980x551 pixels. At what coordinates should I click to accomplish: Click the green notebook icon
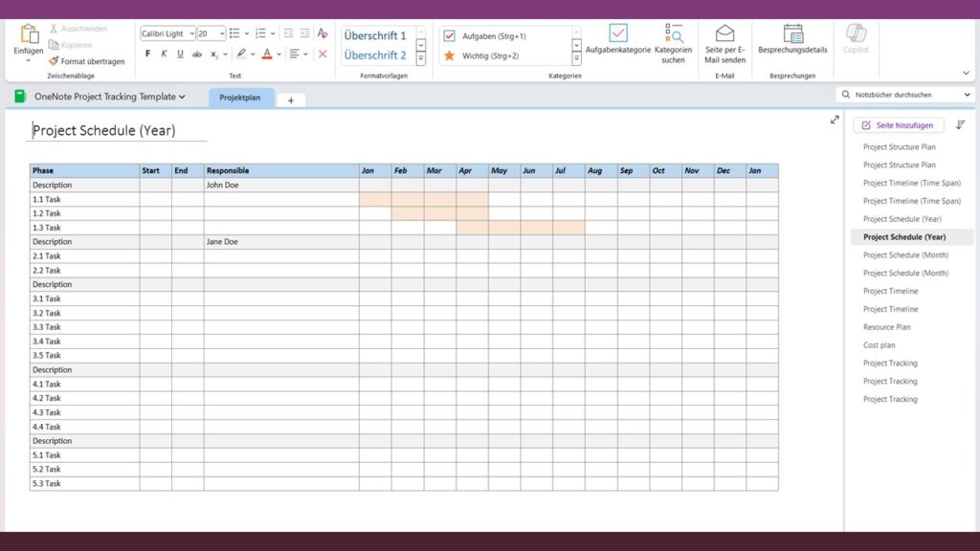pyautogui.click(x=20, y=97)
